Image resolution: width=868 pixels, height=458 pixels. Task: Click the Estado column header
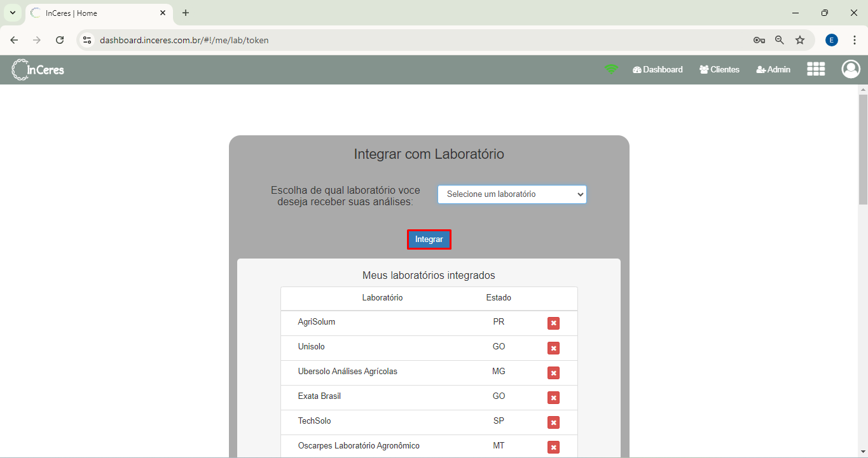499,298
